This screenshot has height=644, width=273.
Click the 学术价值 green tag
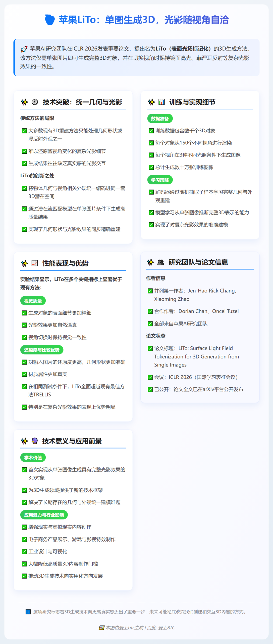[x=33, y=458]
